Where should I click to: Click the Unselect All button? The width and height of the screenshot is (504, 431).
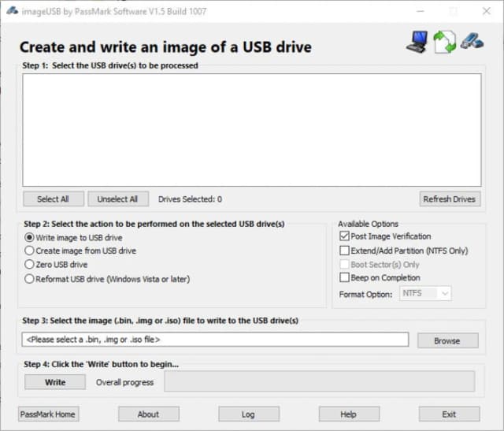tap(118, 199)
